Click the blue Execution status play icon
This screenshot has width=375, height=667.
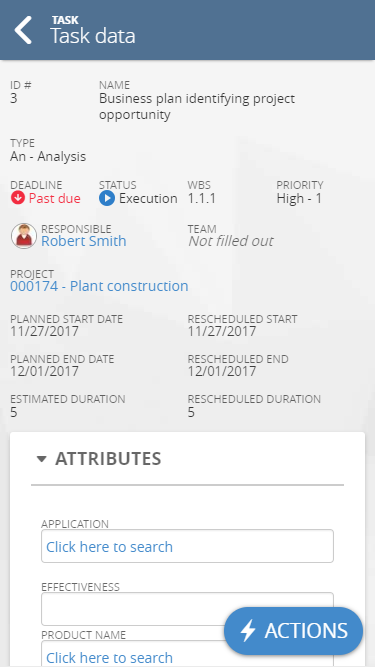click(107, 199)
